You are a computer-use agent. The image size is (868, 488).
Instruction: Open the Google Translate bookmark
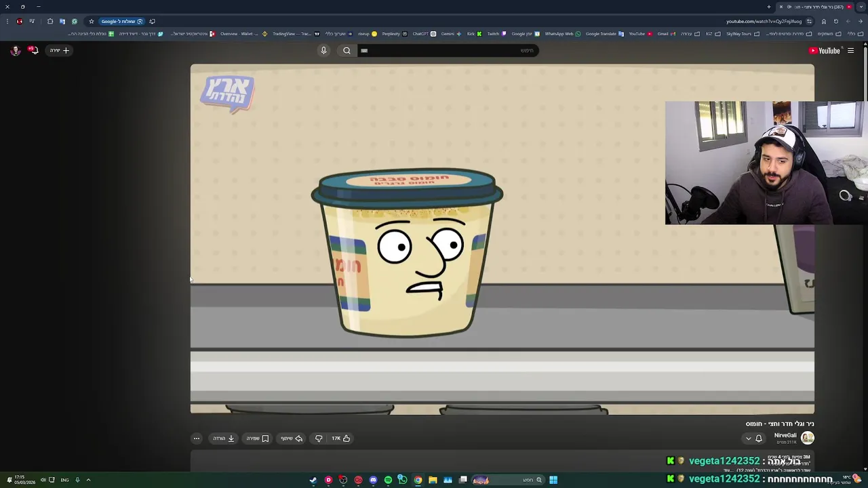[605, 34]
